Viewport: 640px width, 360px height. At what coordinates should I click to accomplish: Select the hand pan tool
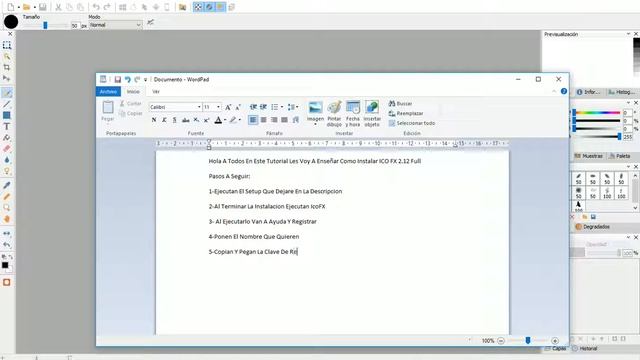pyautogui.click(x=7, y=219)
